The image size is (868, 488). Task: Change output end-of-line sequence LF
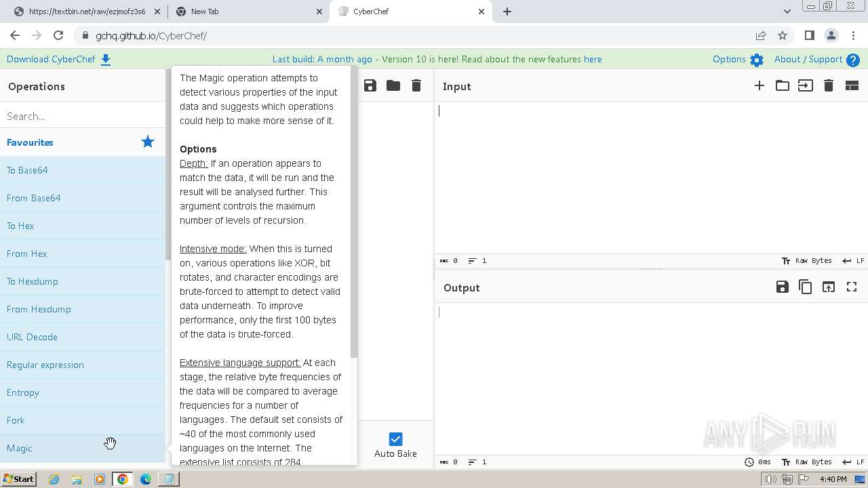(x=853, y=462)
